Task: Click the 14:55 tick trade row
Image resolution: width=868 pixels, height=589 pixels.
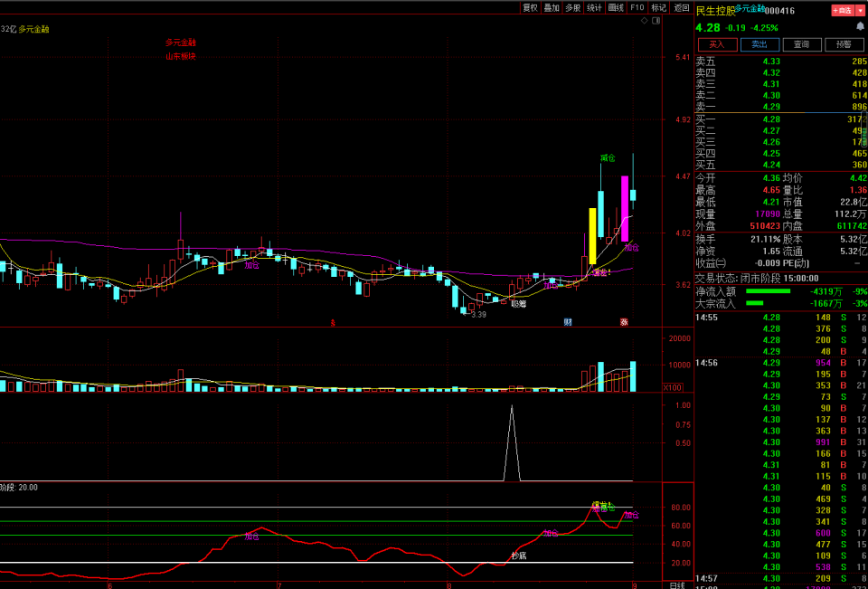Action: pyautogui.click(x=780, y=318)
